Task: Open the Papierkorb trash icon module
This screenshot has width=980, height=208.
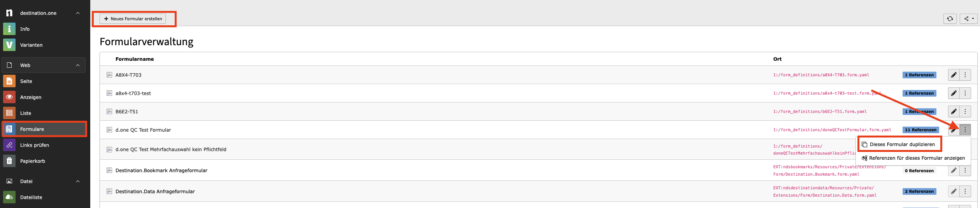Action: pyautogui.click(x=9, y=161)
